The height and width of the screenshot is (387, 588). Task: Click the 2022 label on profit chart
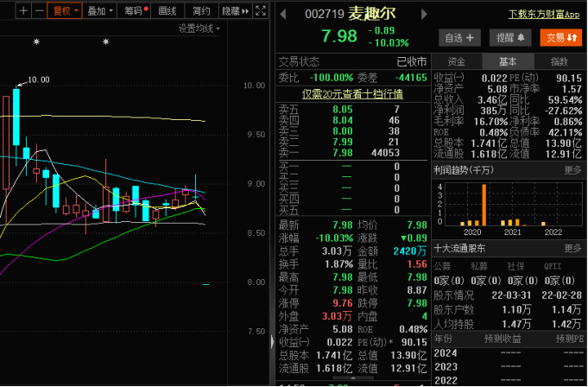point(553,232)
